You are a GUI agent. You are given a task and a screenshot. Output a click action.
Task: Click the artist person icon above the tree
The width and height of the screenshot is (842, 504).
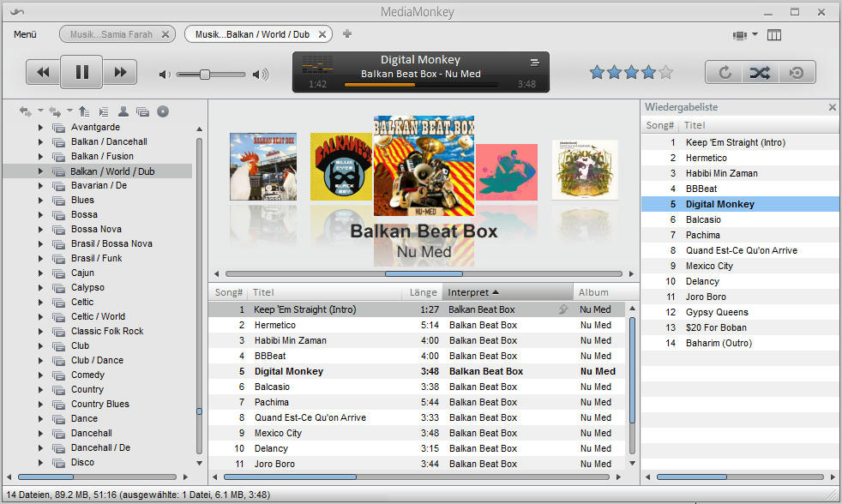(123, 111)
